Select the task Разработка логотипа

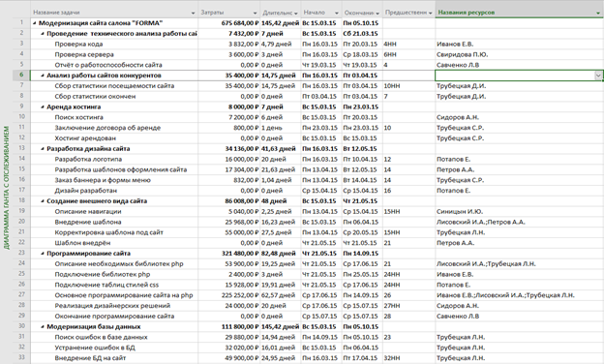coord(88,159)
